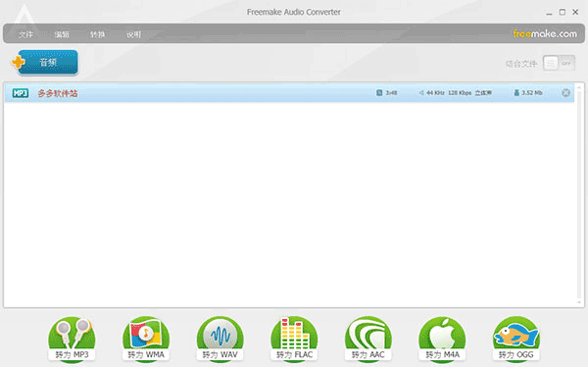
Task: Maximize the Freemake Audio Converter window
Action: tap(563, 13)
